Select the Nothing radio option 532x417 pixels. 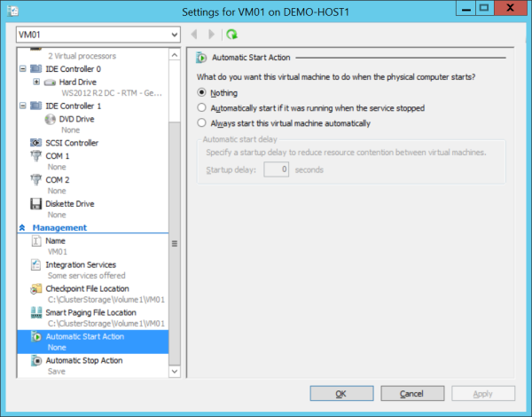tap(203, 92)
